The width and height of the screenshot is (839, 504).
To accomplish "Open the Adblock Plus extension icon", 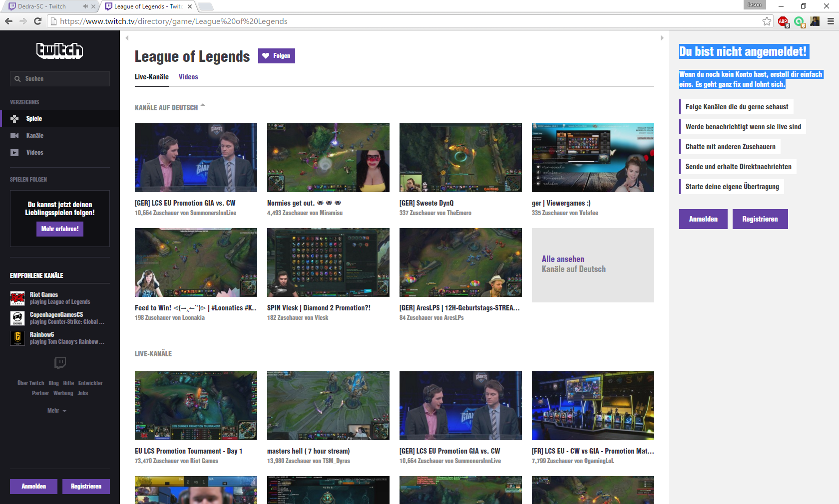I will [x=783, y=21].
